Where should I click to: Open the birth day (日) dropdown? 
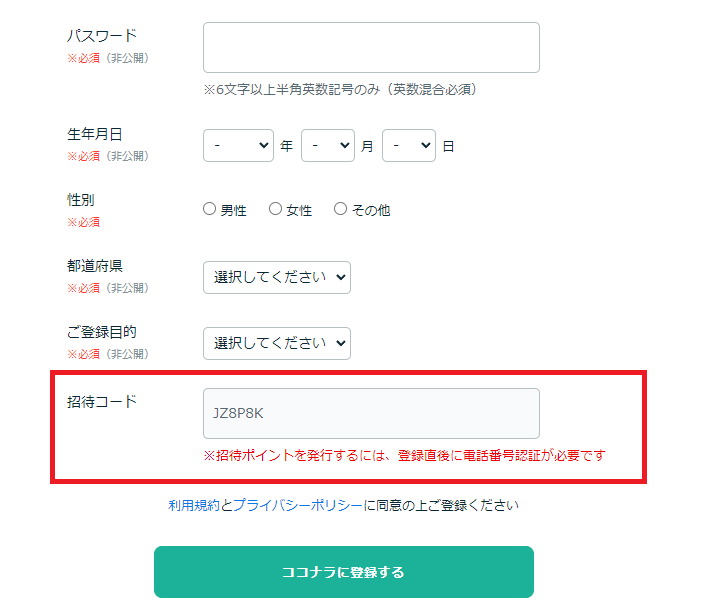[x=409, y=145]
